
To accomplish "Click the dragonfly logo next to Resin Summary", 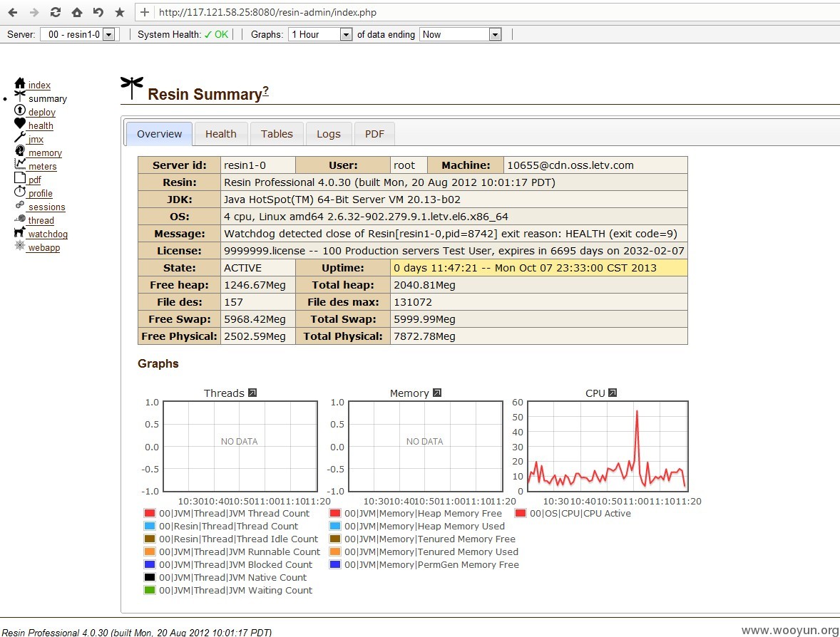I will 132,88.
